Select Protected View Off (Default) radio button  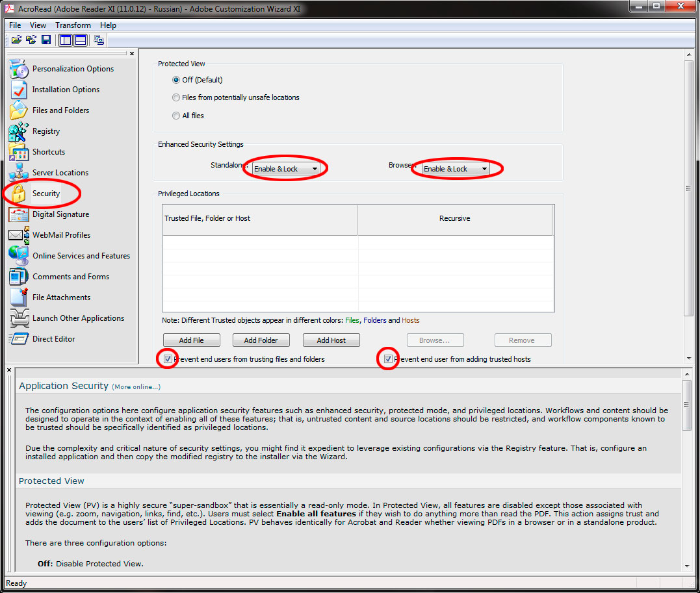click(176, 80)
